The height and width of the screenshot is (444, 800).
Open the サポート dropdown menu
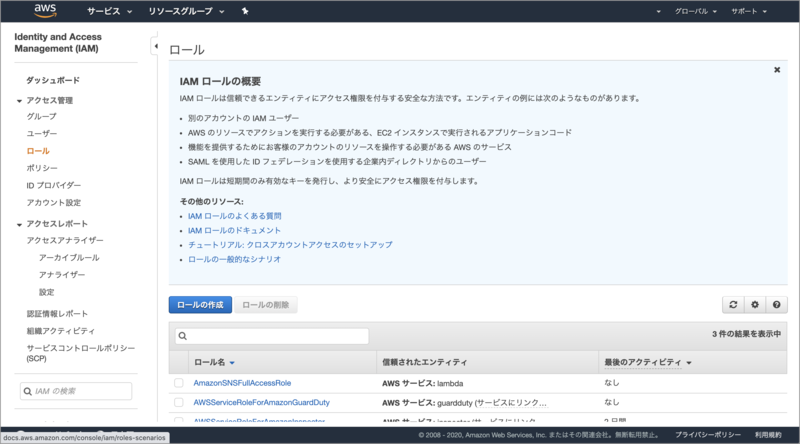pyautogui.click(x=748, y=11)
